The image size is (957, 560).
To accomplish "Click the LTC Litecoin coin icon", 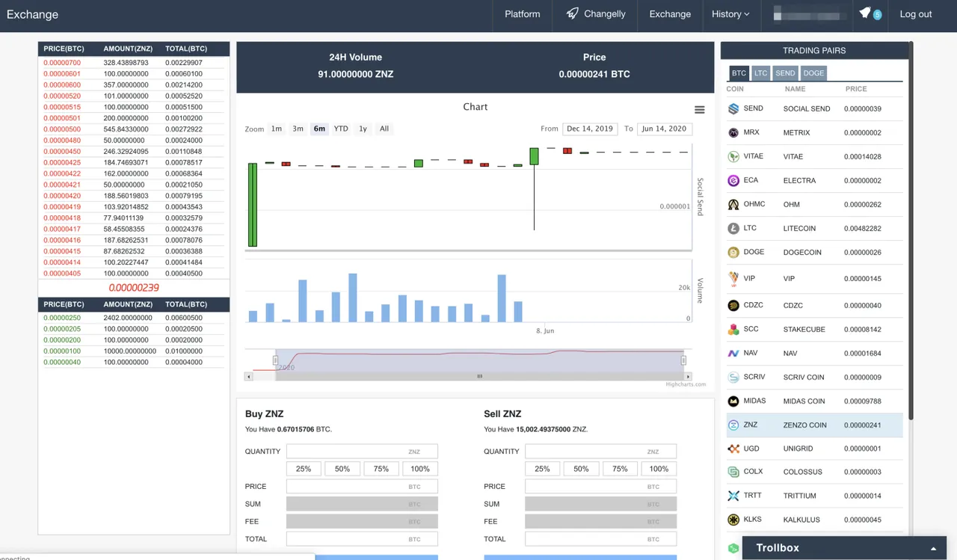I will point(733,228).
